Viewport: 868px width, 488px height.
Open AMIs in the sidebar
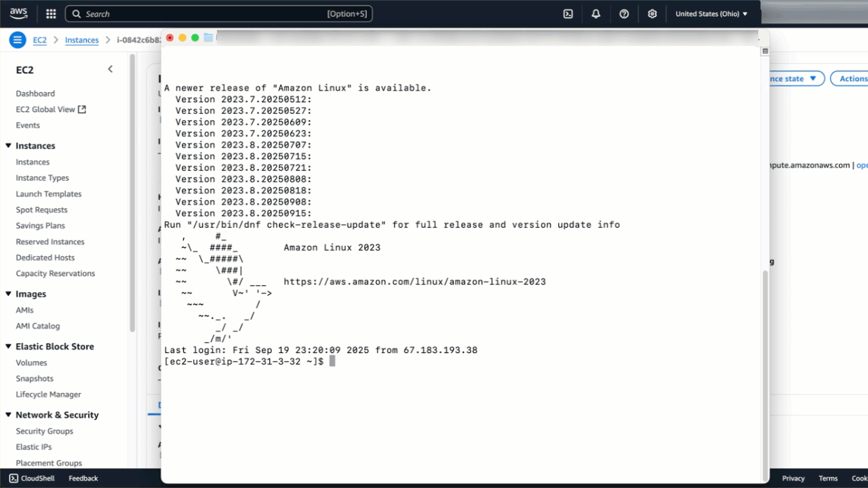(24, 310)
